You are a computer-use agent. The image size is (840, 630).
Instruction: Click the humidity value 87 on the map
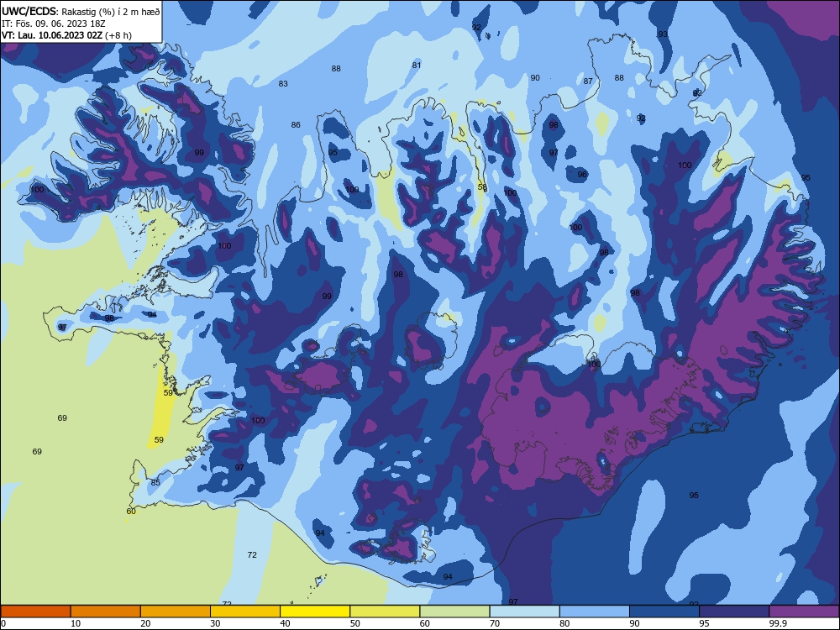tap(588, 81)
